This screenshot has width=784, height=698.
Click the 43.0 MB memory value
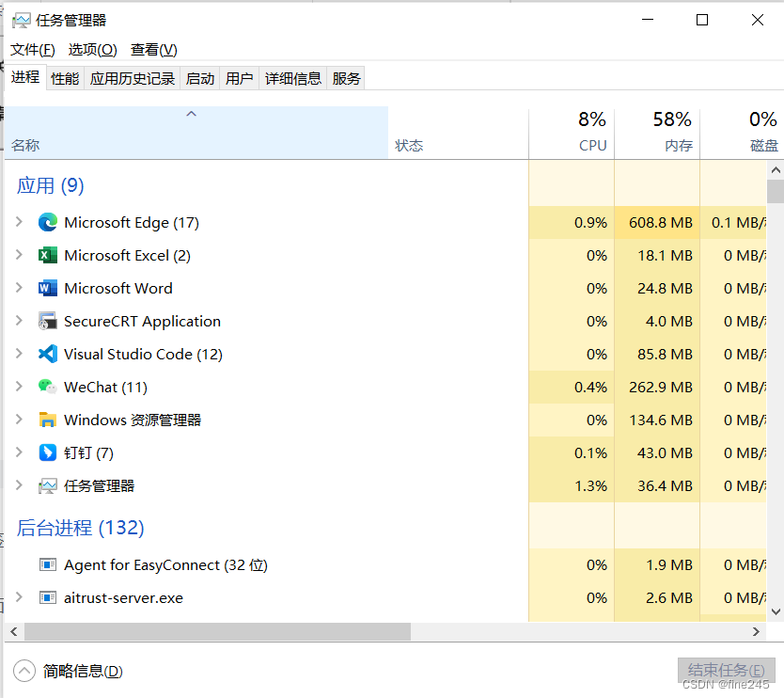click(665, 452)
